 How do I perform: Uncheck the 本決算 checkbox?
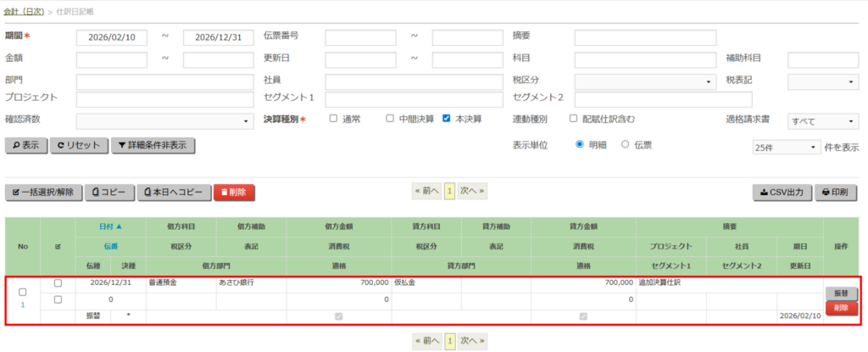(447, 119)
